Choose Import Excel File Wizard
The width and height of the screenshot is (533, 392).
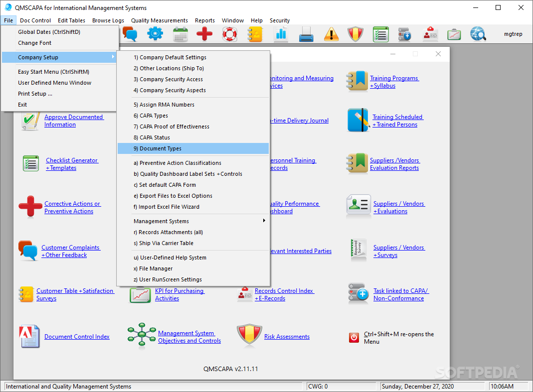coord(193,207)
